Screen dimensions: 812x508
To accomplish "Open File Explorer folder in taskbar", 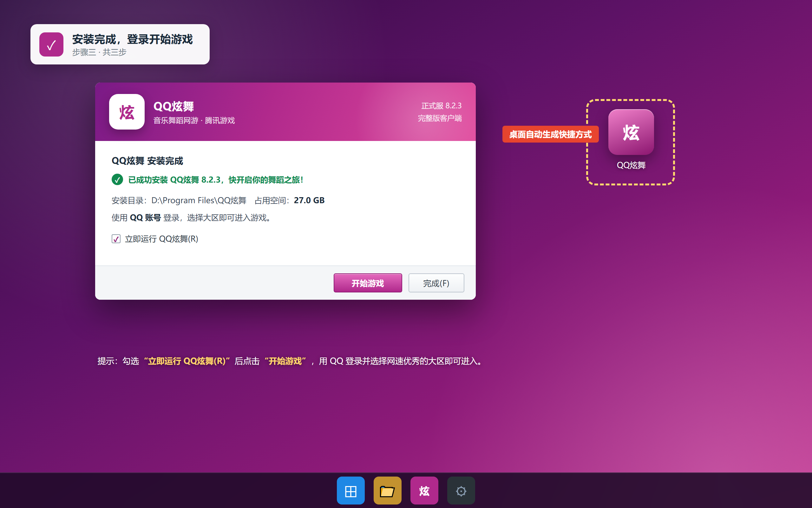I will (x=387, y=491).
